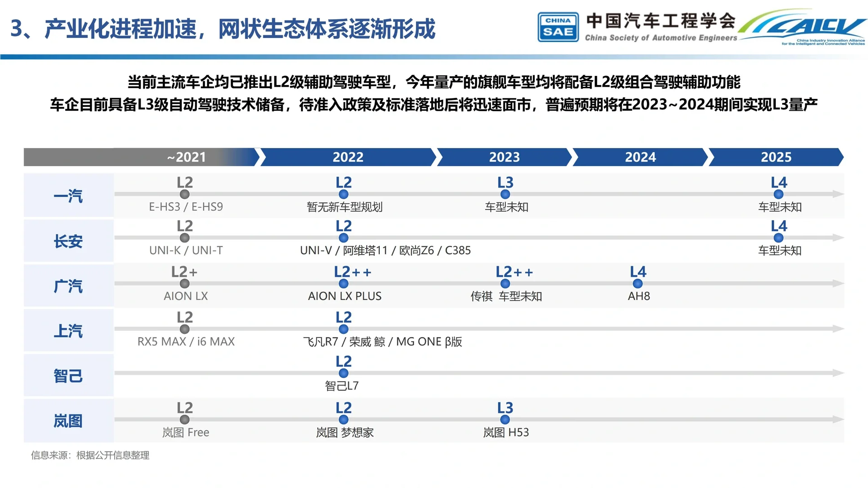Click the blue dot above UNI-V / 阿维塔11
This screenshot has height=488, width=868.
coord(344,238)
